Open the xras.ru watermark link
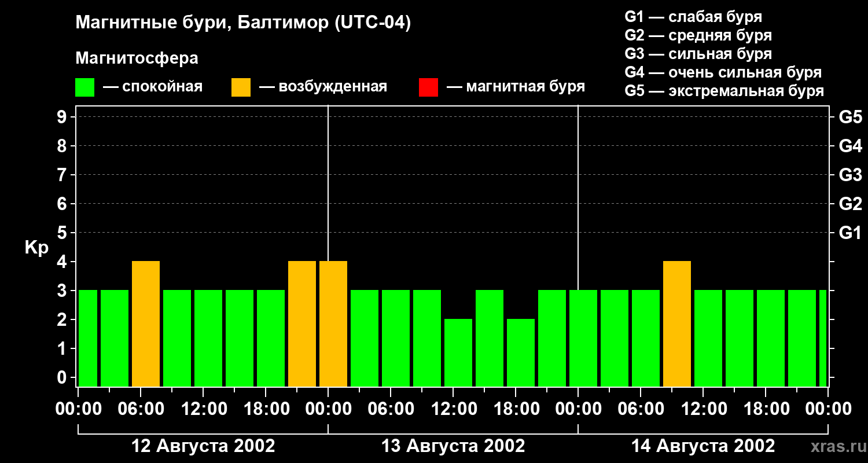The height and width of the screenshot is (463, 868). point(835,446)
